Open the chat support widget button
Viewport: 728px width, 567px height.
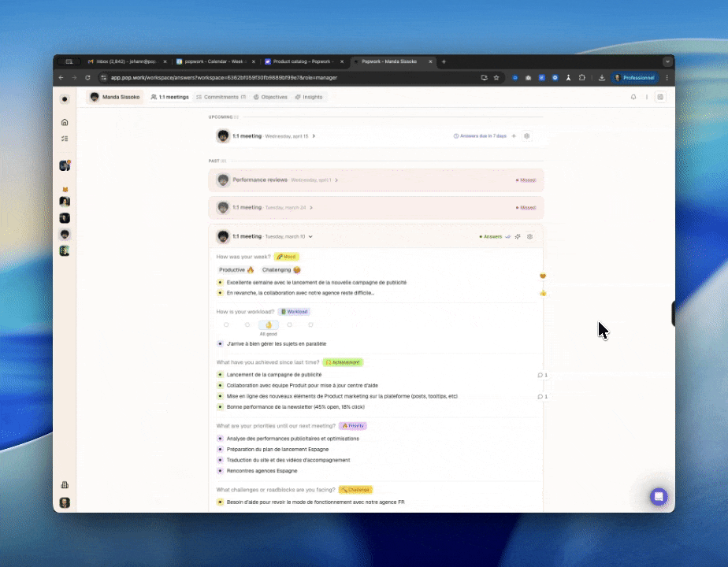pos(659,496)
